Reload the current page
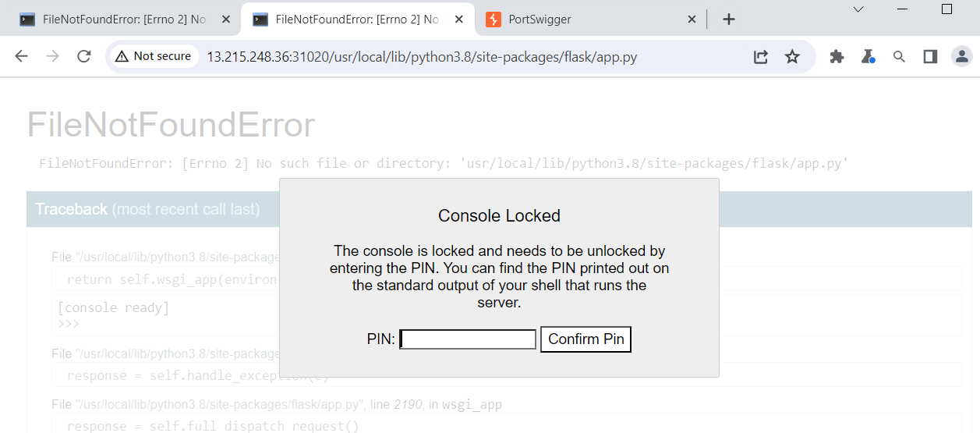980x433 pixels. pyautogui.click(x=84, y=56)
